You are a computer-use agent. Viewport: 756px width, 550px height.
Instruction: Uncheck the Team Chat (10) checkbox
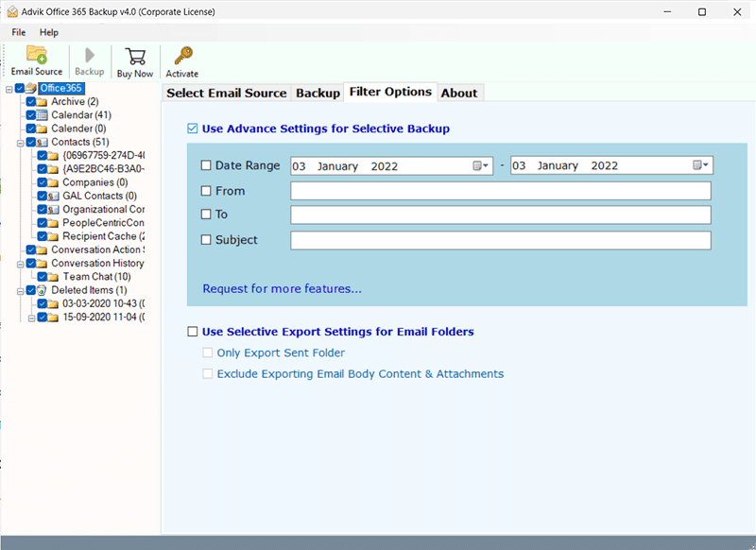[x=42, y=277]
